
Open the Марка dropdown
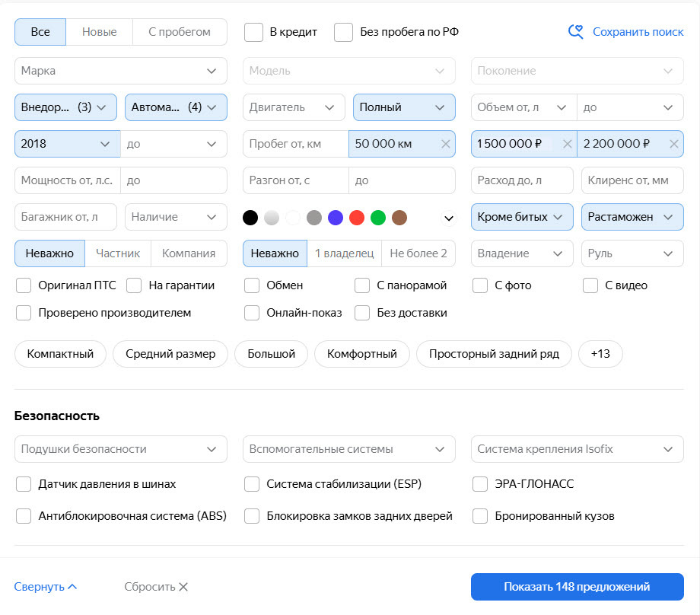tap(120, 71)
